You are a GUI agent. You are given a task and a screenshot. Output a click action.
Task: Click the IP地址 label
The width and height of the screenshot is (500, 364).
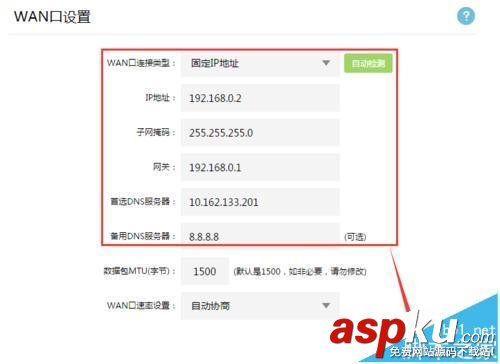(160, 98)
